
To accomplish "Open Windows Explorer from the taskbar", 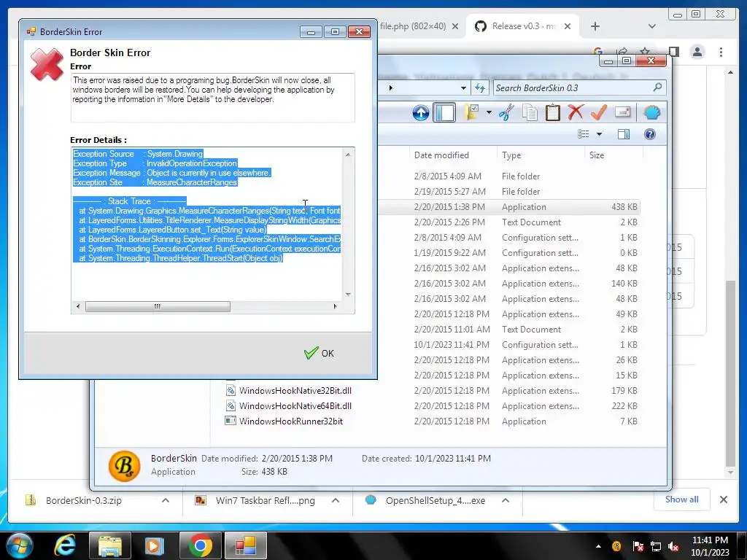I will pos(110,545).
